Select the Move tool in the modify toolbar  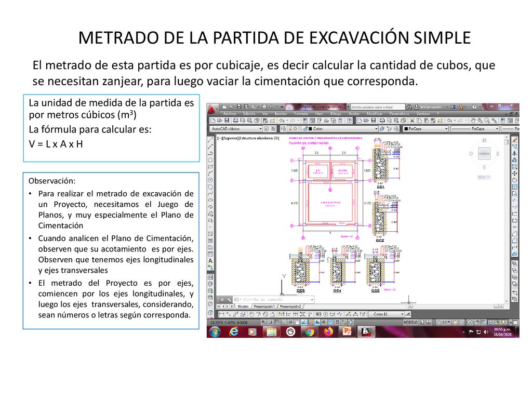(x=515, y=174)
